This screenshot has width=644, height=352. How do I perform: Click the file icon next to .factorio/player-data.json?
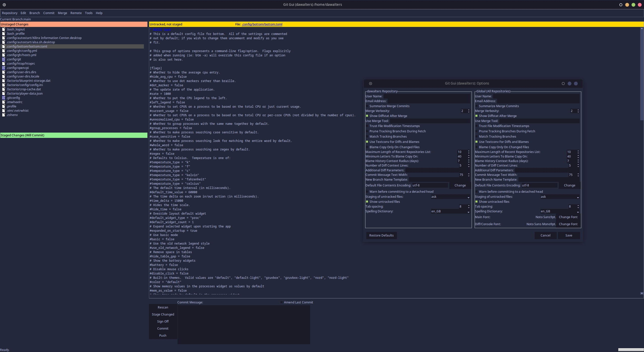tap(4, 94)
